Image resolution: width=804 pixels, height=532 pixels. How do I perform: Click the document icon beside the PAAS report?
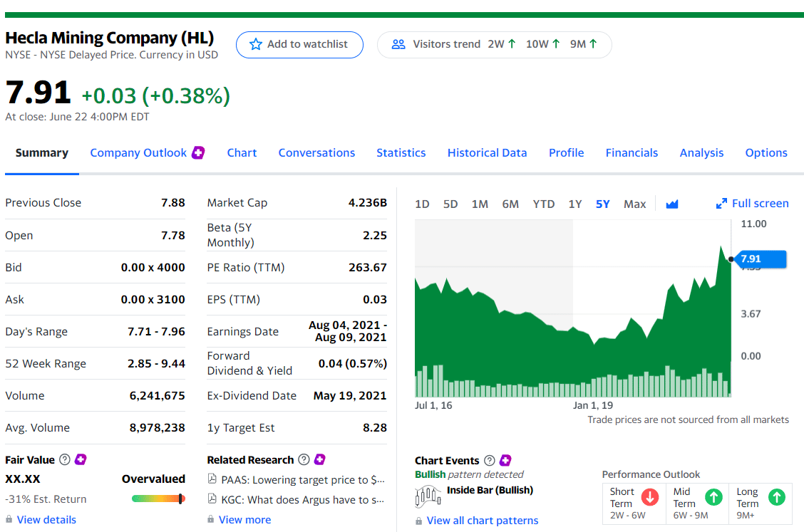(x=212, y=479)
